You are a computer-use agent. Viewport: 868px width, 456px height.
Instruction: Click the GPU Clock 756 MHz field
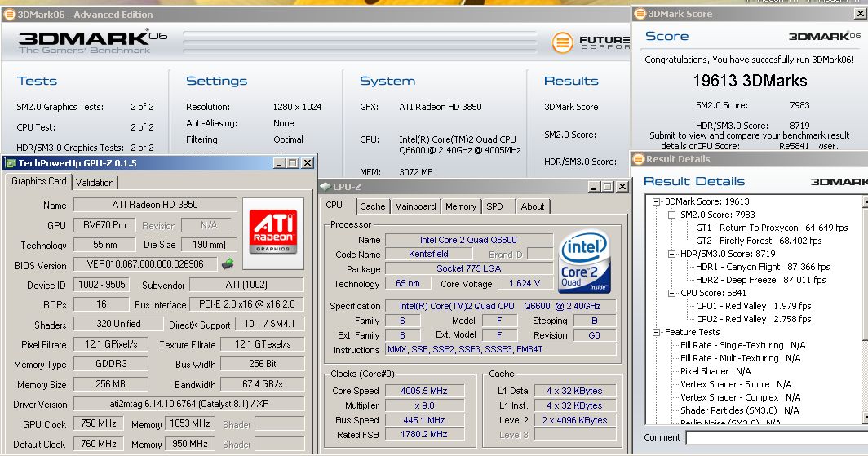[x=99, y=424]
